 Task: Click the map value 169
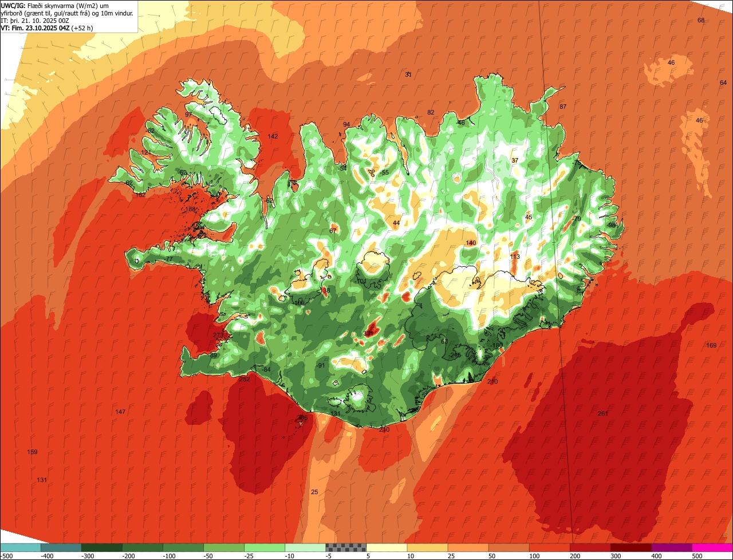click(x=711, y=345)
